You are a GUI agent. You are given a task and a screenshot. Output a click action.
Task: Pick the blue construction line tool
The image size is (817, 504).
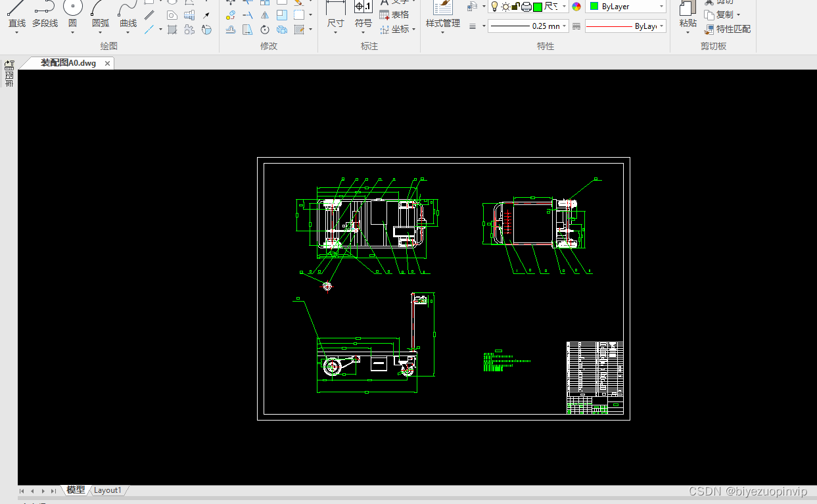(149, 30)
